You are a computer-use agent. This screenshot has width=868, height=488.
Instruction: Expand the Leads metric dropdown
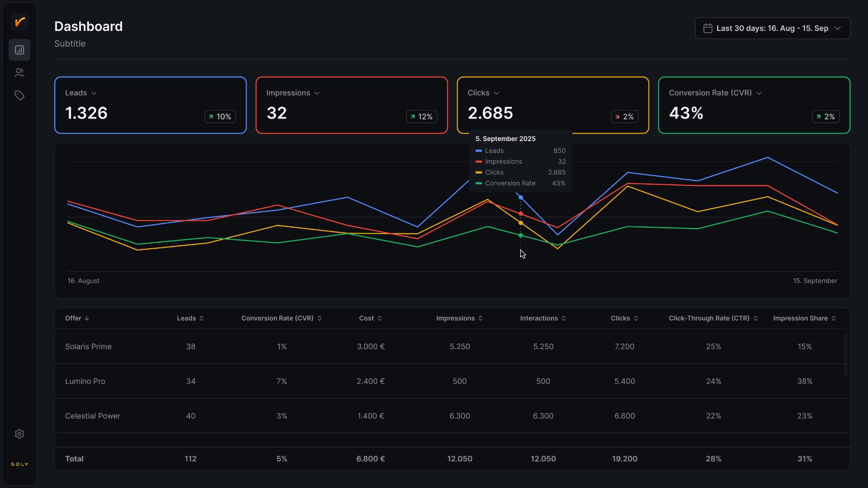coord(94,93)
